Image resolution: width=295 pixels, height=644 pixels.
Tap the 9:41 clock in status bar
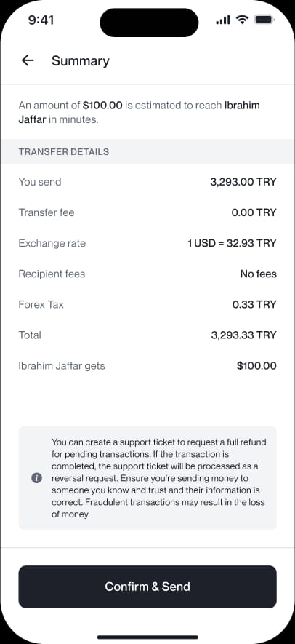pyautogui.click(x=41, y=20)
